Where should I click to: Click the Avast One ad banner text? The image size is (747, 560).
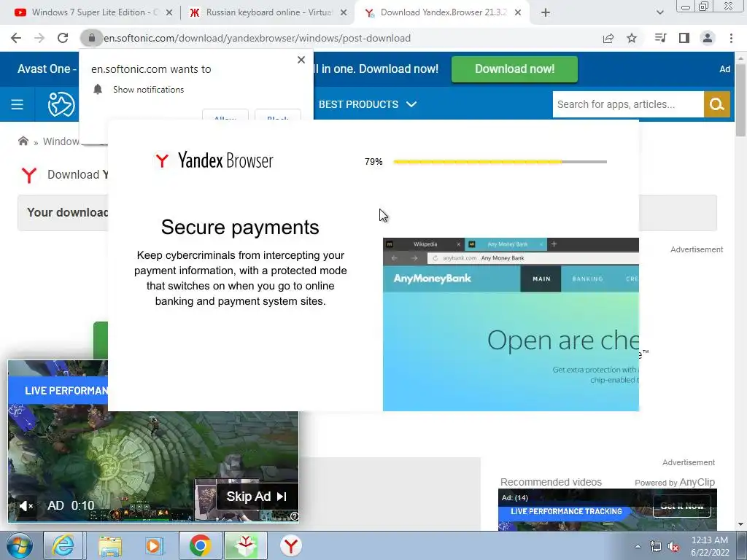47,69
